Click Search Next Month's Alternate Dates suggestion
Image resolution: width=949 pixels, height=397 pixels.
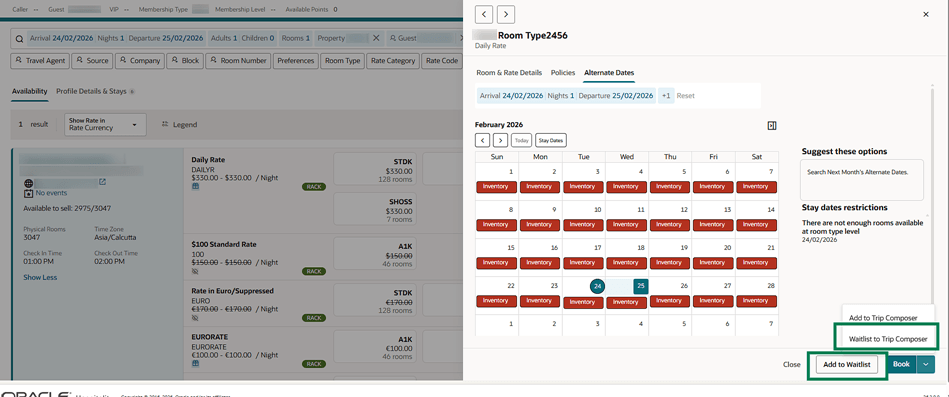862,180
